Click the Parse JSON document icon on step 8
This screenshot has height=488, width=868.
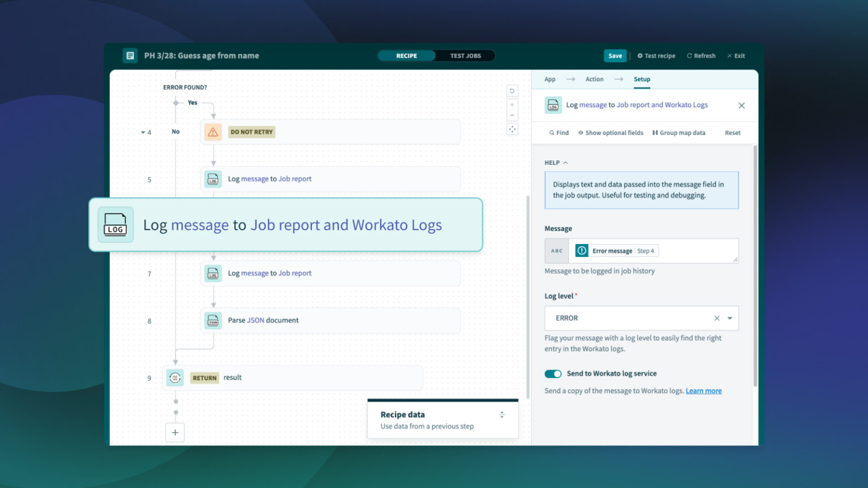pos(213,320)
